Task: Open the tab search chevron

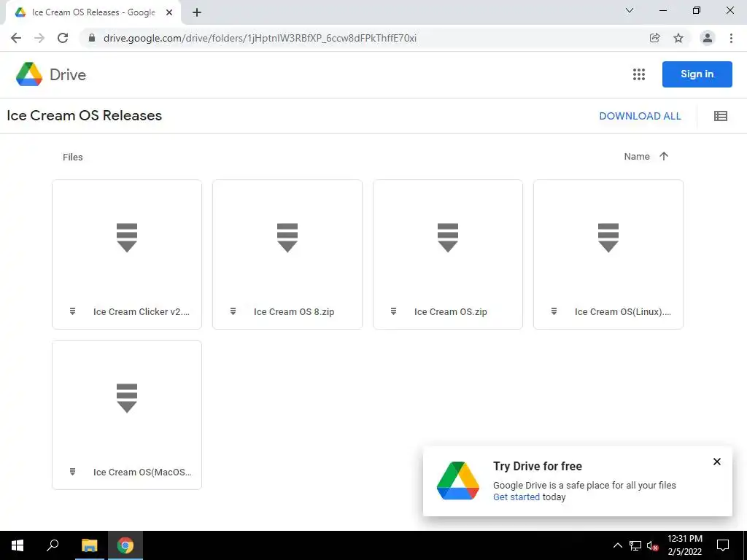Action: pyautogui.click(x=630, y=10)
